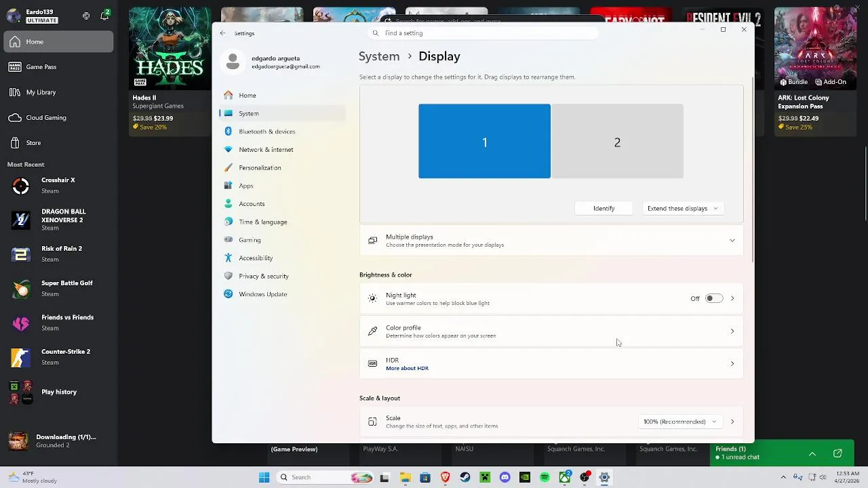Viewport: 868px width, 488px height.
Task: Click the taskbar Search box
Action: click(325, 477)
